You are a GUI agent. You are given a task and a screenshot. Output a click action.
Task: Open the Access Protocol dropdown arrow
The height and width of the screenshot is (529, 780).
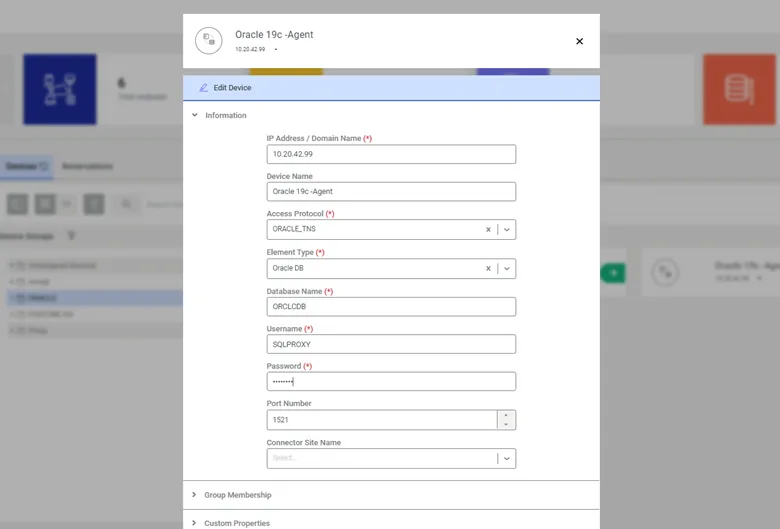(x=506, y=229)
